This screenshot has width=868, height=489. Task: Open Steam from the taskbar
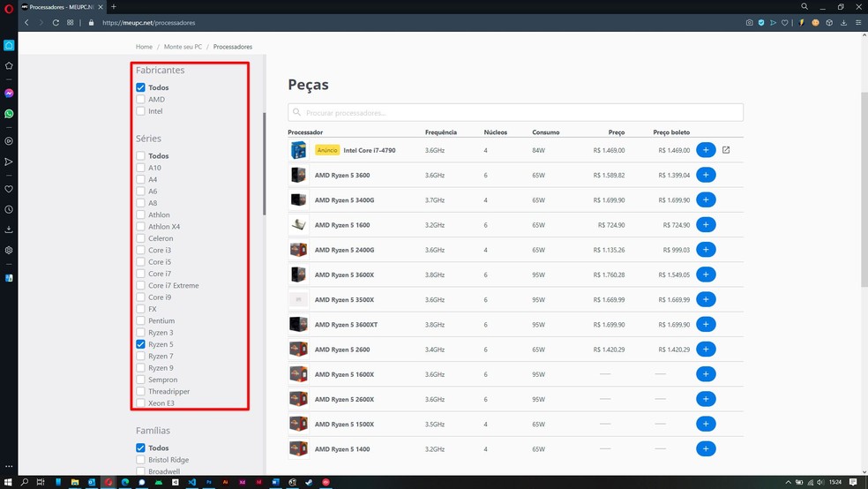tap(309, 482)
